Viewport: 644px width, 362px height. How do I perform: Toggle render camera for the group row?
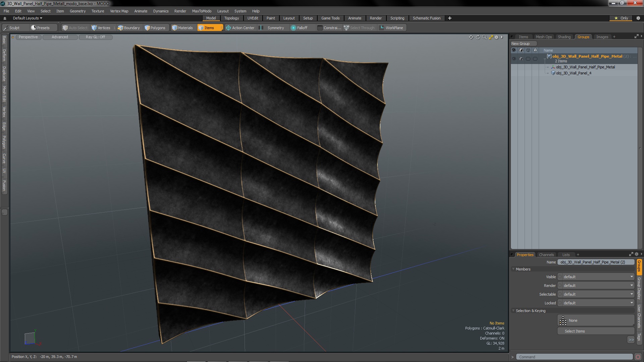[521, 59]
